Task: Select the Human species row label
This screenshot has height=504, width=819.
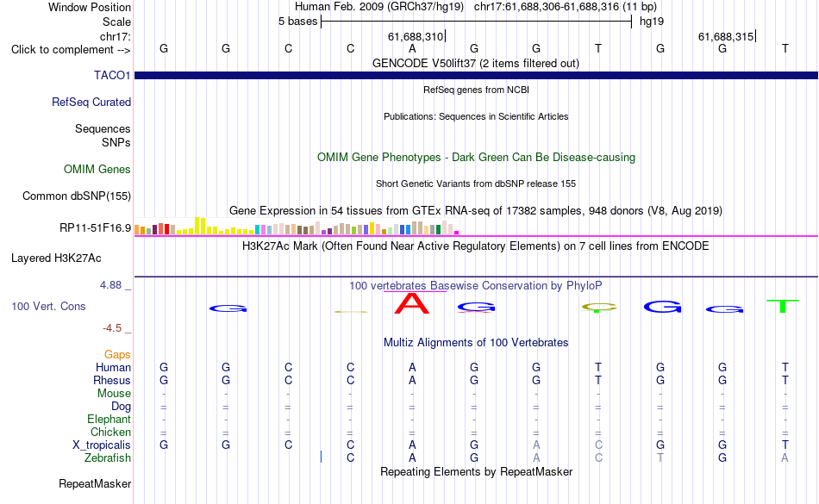Action: coord(113,367)
